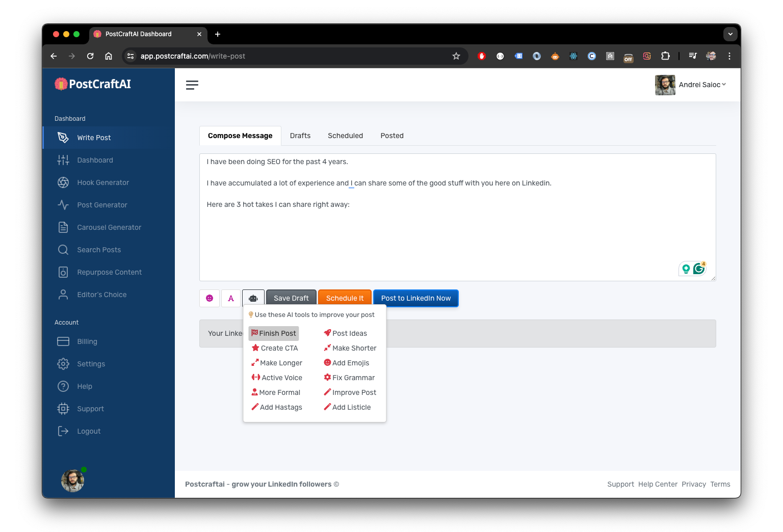Open the Terms footer link
Image resolution: width=783 pixels, height=532 pixels.
point(720,484)
